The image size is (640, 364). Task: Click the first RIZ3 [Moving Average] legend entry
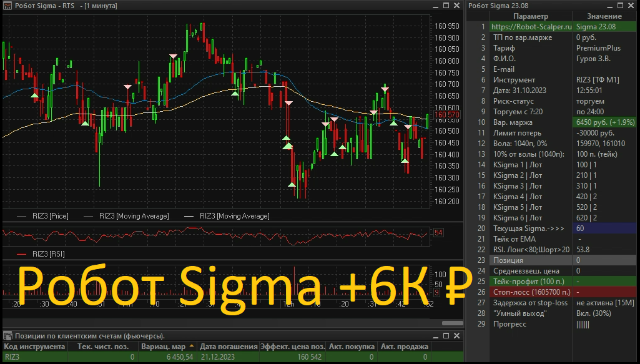(126, 216)
